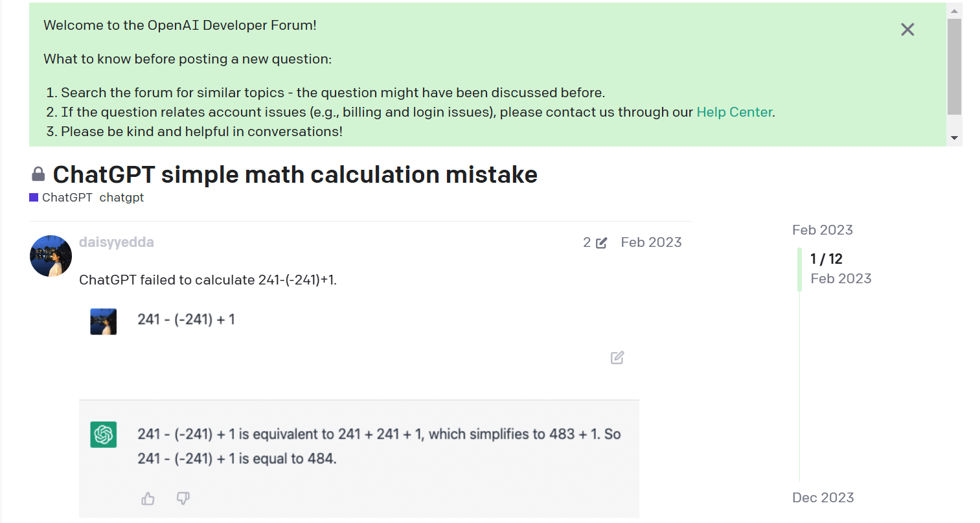
Task: Click the purple ChatGPT category square
Action: [x=34, y=198]
